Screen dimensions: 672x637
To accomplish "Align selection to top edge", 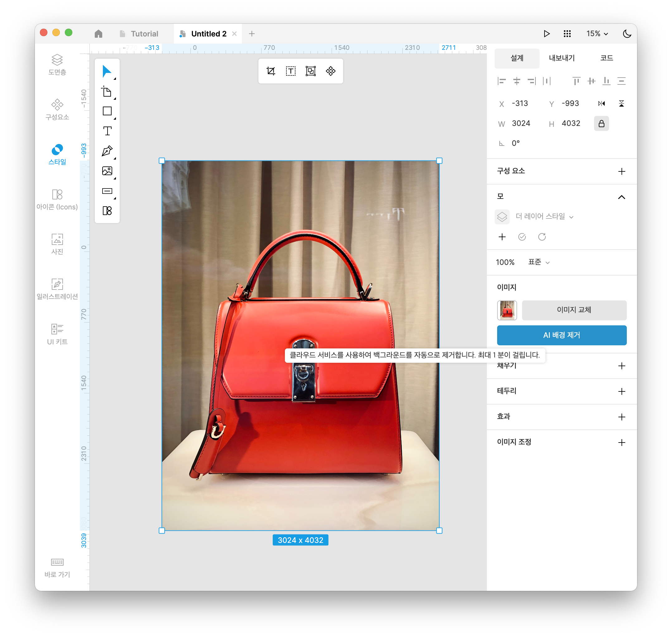I will (x=576, y=81).
